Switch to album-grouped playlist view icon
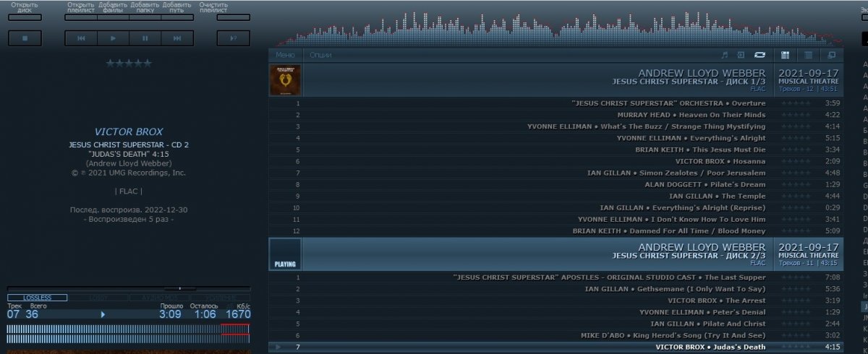868x354 pixels. tap(786, 55)
